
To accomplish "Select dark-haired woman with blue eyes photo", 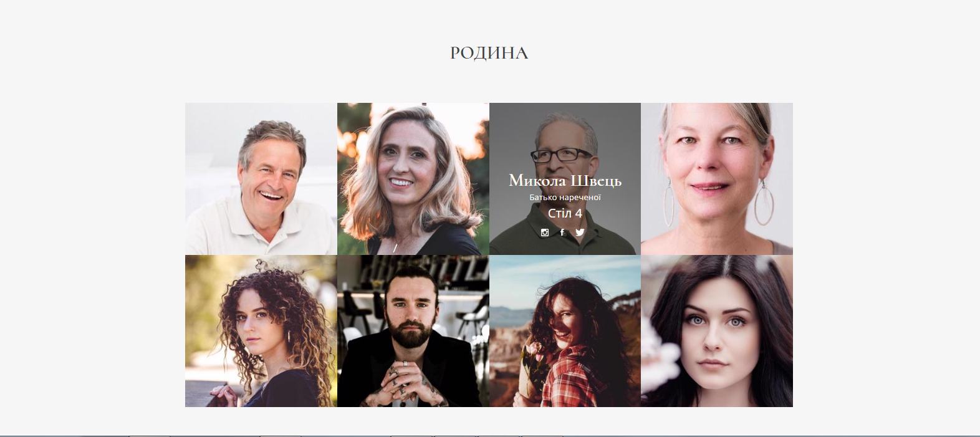I will [717, 331].
